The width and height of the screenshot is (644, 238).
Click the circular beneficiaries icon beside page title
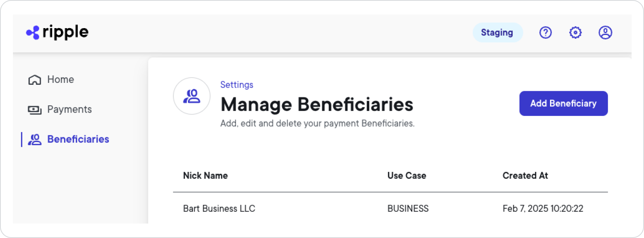(x=192, y=96)
